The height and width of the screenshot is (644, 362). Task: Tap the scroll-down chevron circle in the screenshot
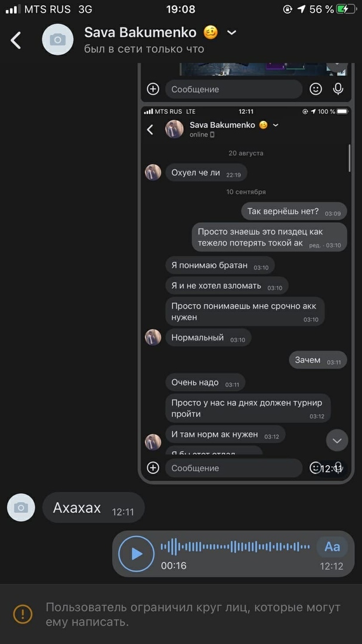(x=337, y=440)
